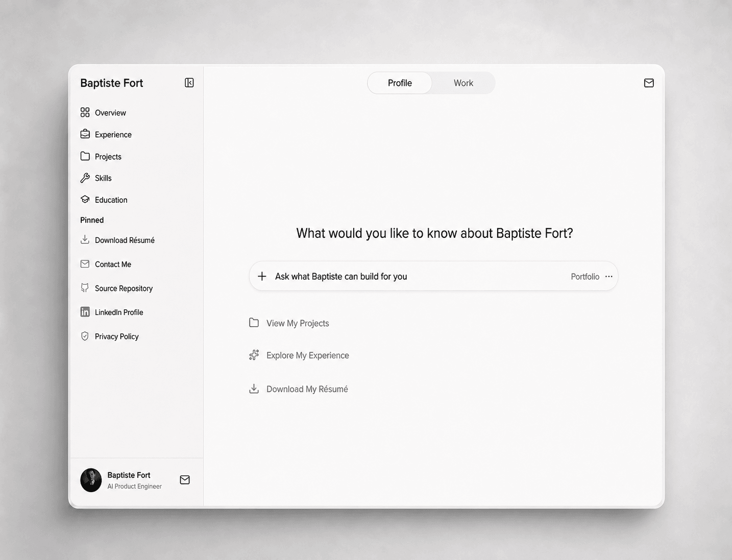
Task: Click the Pinned section heading
Action: (92, 220)
